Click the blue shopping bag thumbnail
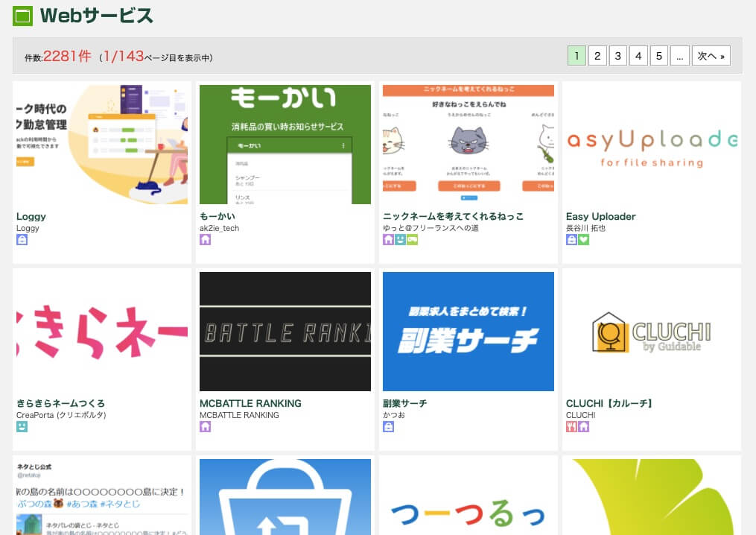The width and height of the screenshot is (756, 535). (285, 497)
